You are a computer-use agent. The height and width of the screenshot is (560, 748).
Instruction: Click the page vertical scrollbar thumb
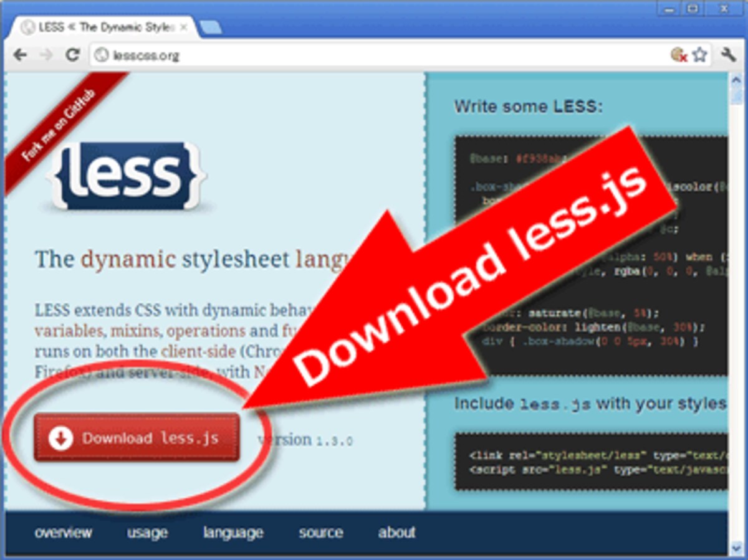point(736,95)
